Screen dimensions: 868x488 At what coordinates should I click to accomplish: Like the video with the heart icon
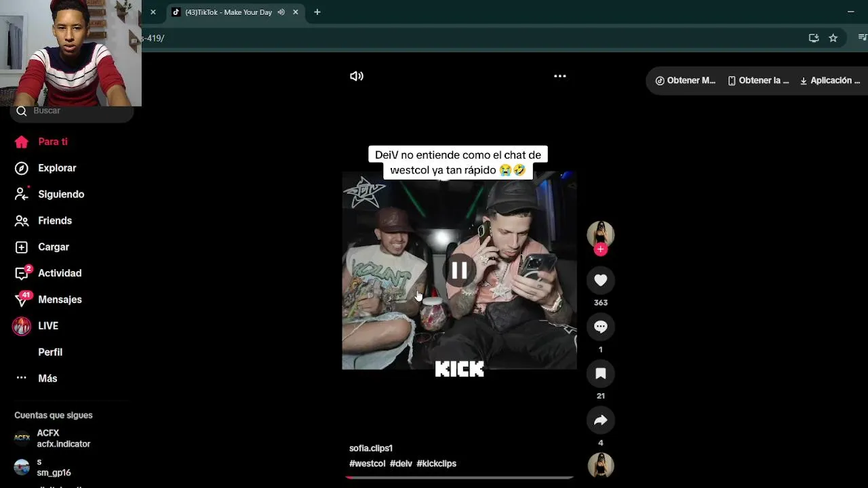click(x=600, y=280)
